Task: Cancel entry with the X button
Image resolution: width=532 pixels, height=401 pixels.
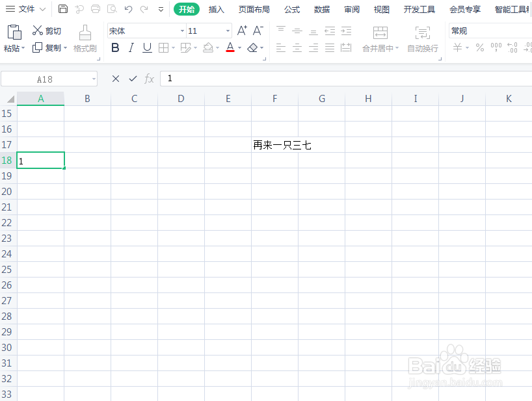Action: pyautogui.click(x=116, y=79)
